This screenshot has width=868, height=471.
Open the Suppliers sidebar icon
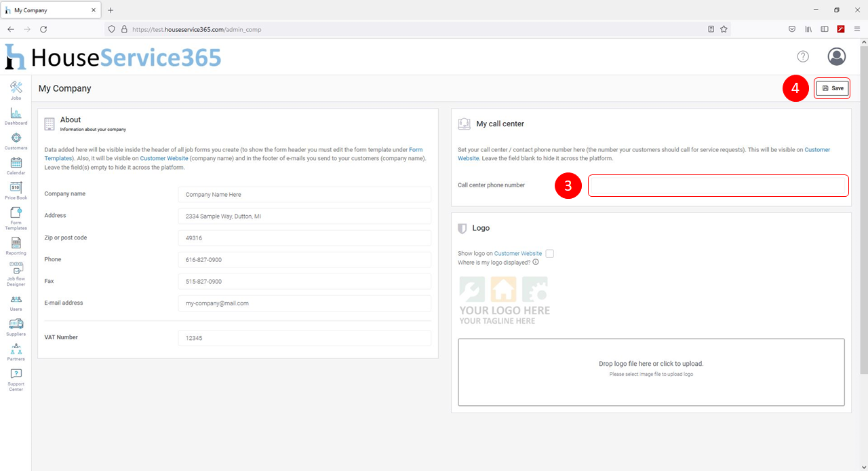point(16,327)
